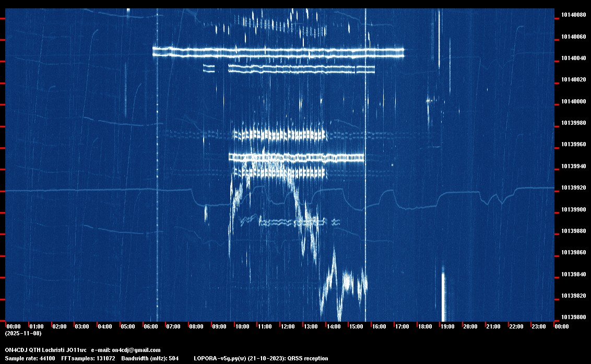Click the 10139900 frequency label
The image size is (591, 364).
[x=574, y=209]
